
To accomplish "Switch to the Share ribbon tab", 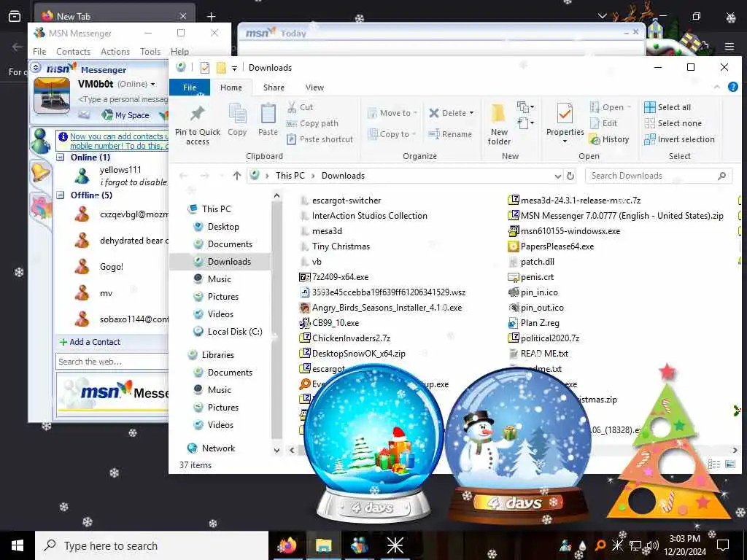I will pos(274,87).
